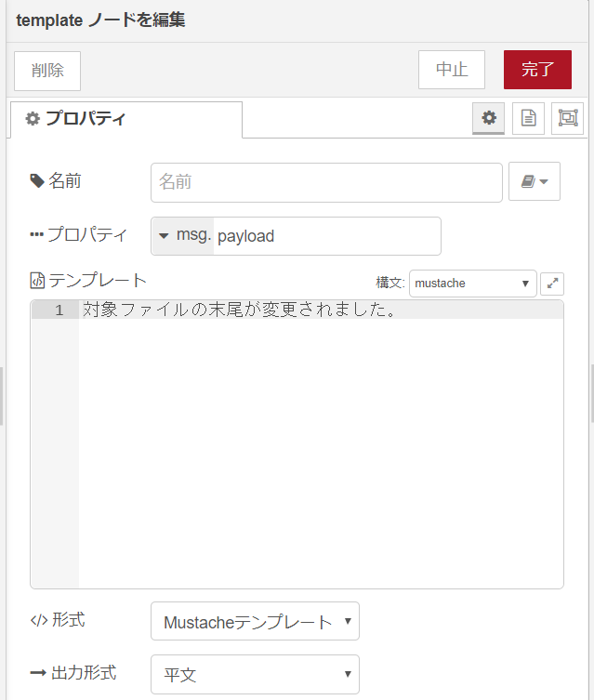Click the 中止 button

tap(452, 70)
